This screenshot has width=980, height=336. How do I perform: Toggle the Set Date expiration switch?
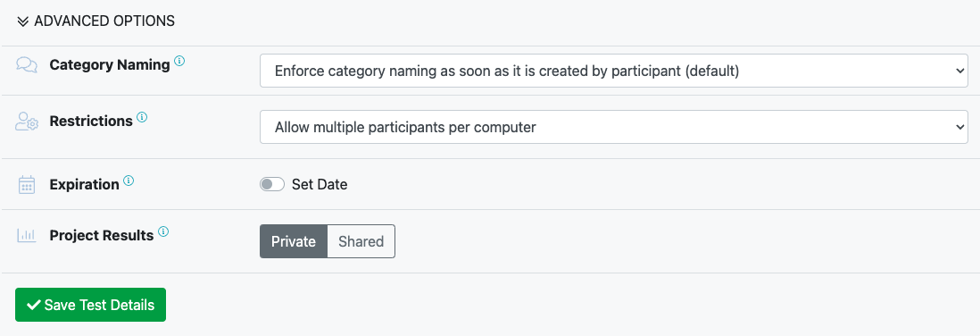272,184
